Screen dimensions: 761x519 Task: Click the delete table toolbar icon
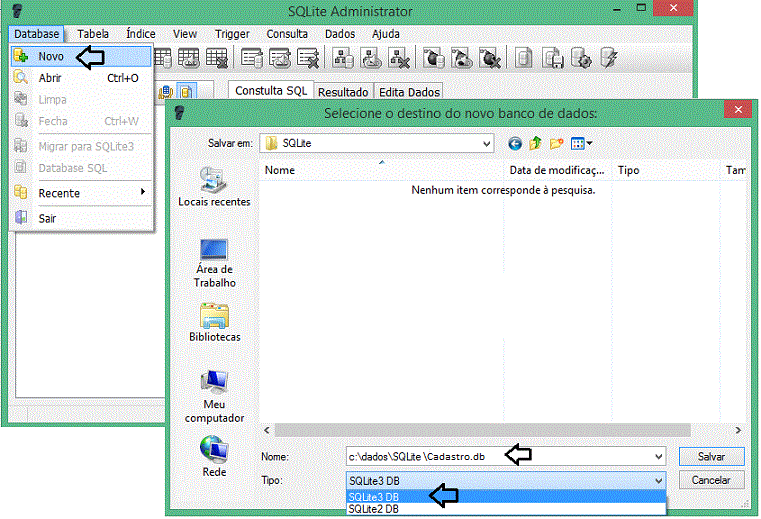coord(217,58)
